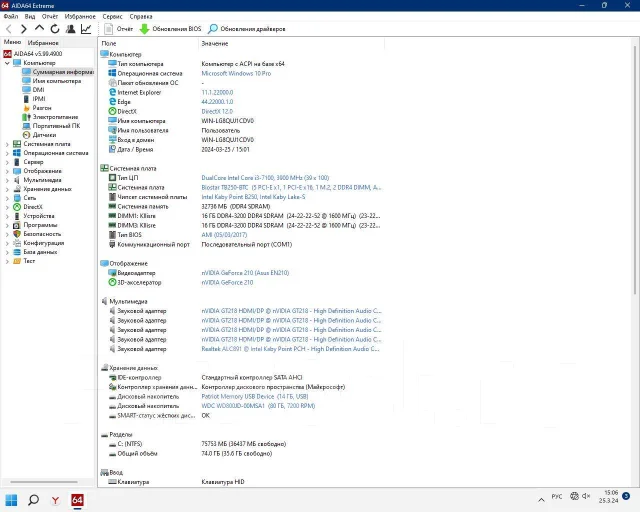Click the horizontal scrollbar under tree
This screenshot has height=512, width=640.
tap(44, 482)
